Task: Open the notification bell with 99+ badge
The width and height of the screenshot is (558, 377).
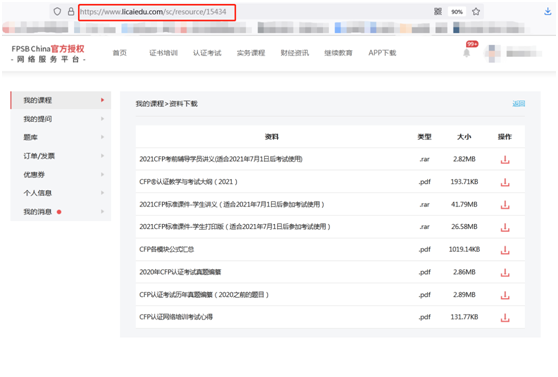Action: tap(467, 53)
